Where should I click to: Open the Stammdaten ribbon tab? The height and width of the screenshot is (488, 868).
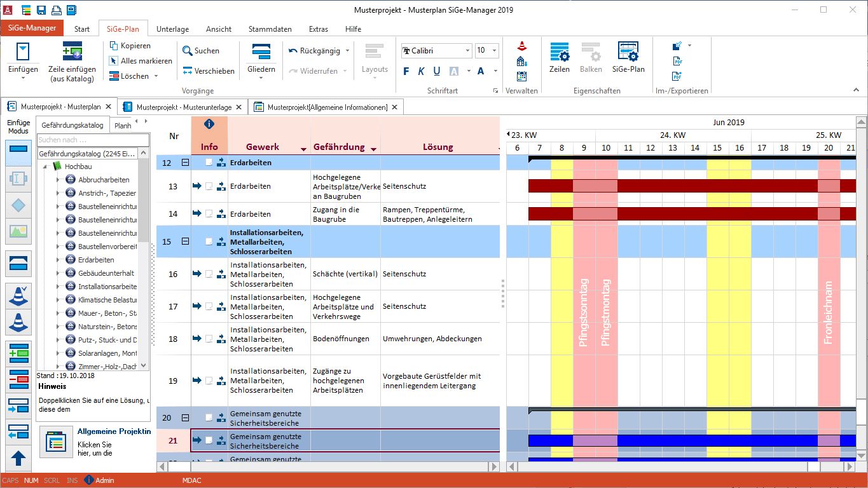270,29
